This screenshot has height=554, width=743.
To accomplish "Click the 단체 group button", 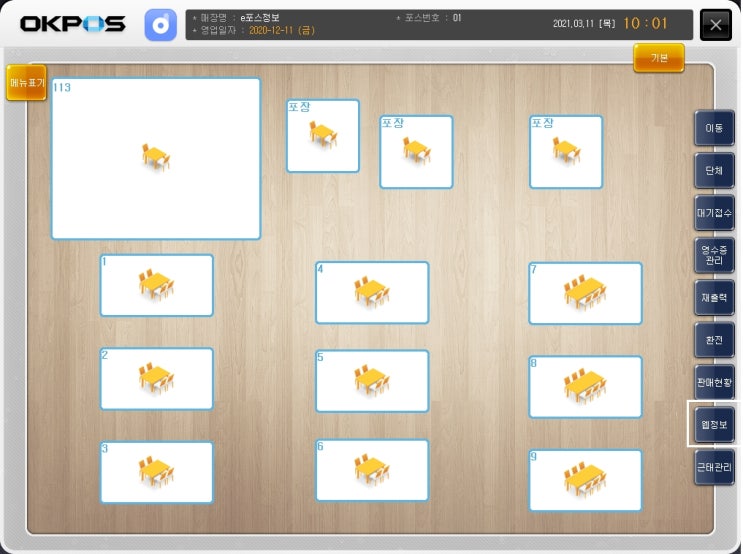I will point(715,170).
